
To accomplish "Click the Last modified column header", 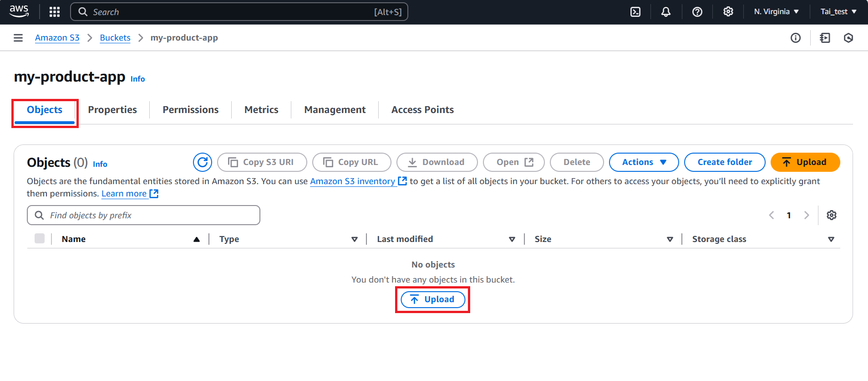I will [x=405, y=239].
